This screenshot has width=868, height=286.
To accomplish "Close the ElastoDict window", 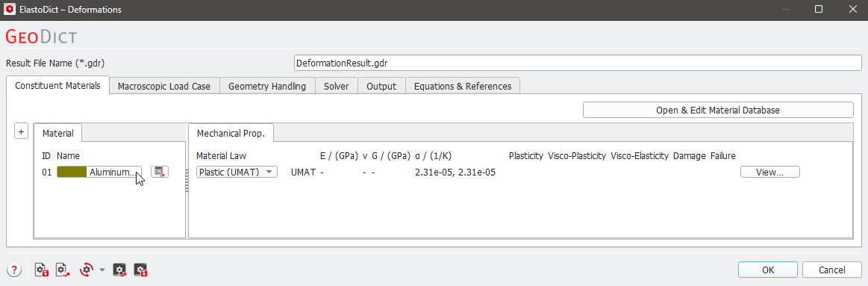I will (852, 10).
